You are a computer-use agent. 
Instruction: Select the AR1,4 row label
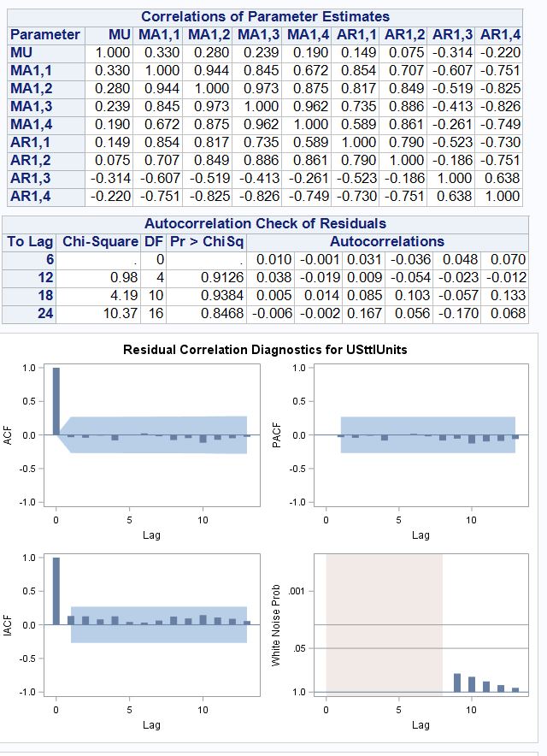pyautogui.click(x=32, y=196)
